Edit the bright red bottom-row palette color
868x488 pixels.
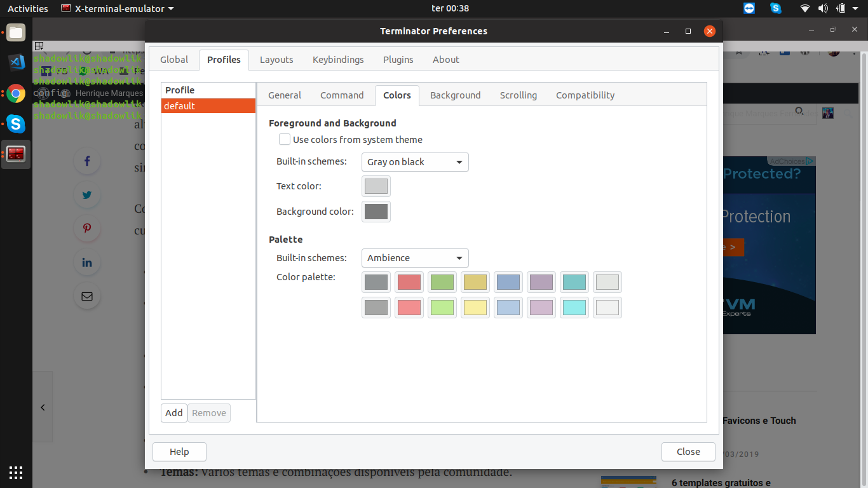click(409, 308)
